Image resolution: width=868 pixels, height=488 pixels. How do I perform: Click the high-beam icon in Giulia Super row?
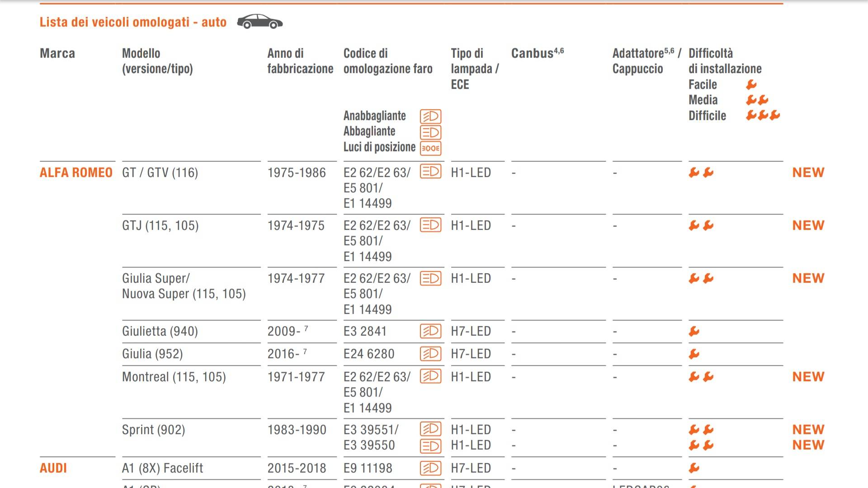tap(430, 278)
